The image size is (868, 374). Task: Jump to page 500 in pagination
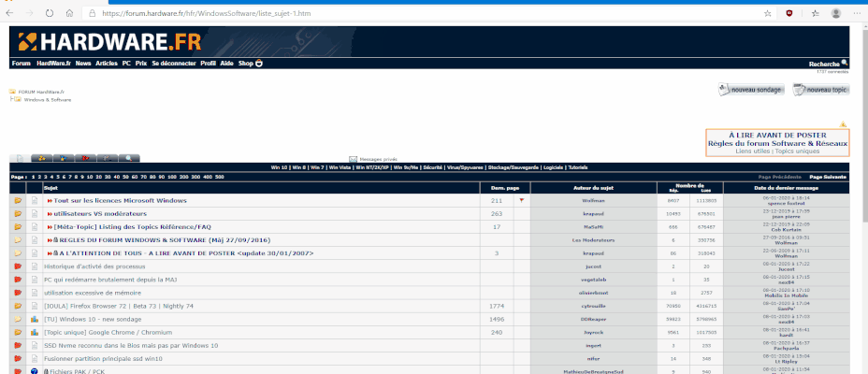tap(219, 177)
